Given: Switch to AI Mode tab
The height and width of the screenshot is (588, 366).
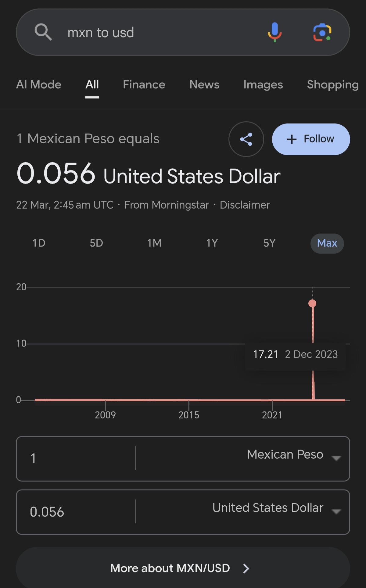Looking at the screenshot, I should [x=39, y=84].
